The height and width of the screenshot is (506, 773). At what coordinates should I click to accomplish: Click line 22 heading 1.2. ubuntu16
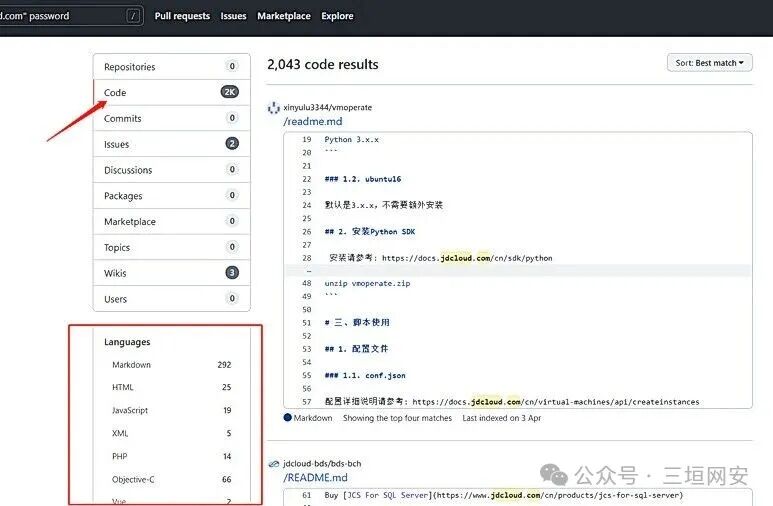(363, 179)
